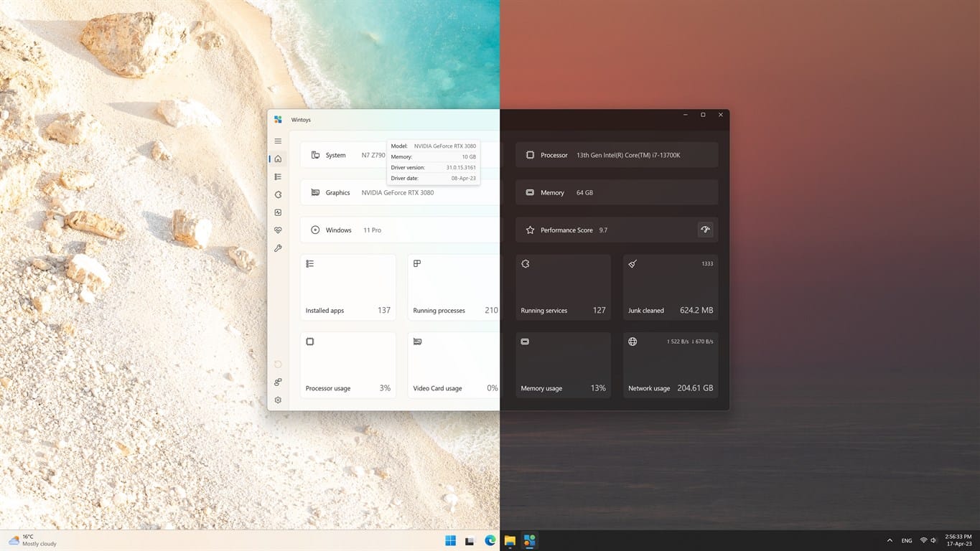Screen dimensions: 980x551
Task: Select the Apps section icon in the sidebar
Action: pos(278,176)
